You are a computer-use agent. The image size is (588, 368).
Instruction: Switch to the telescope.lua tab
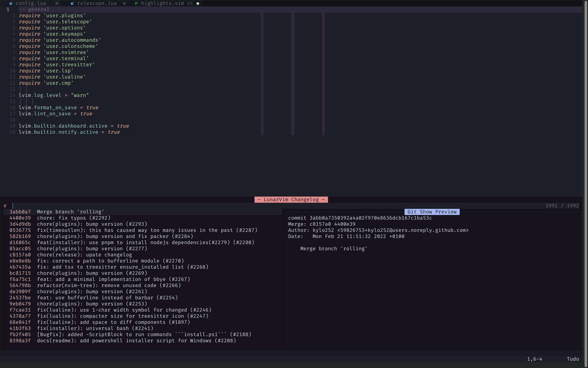point(96,3)
